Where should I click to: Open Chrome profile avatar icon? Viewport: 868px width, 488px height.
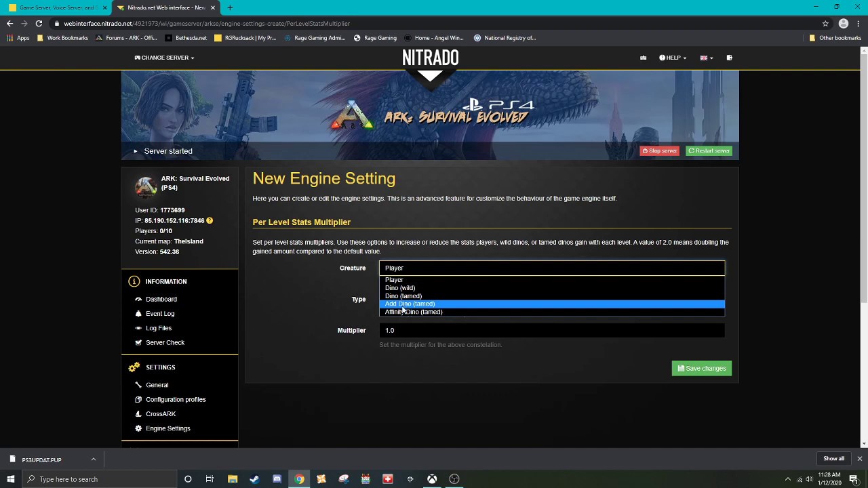[844, 23]
